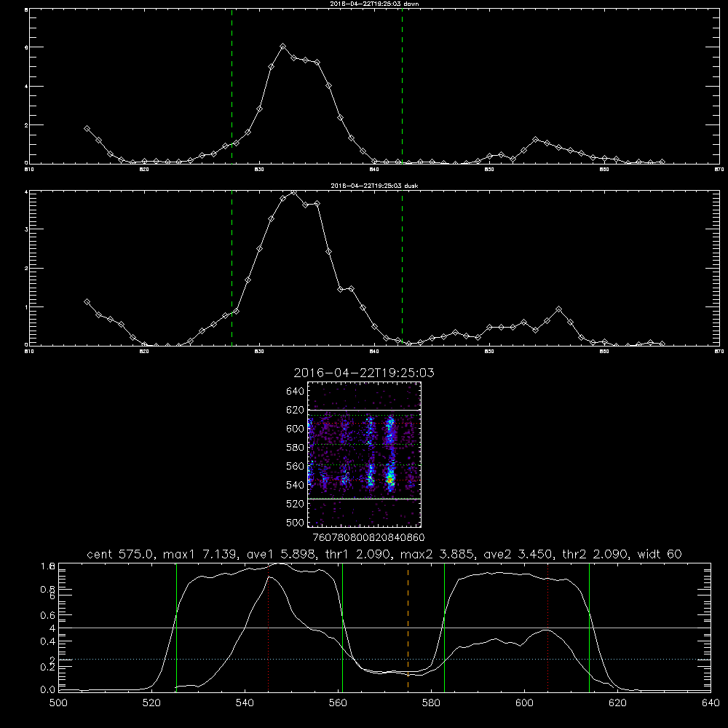Image resolution: width=728 pixels, height=728 pixels.
Task: Click the highest diamond point in dawn plot
Action: pyautogui.click(x=282, y=47)
